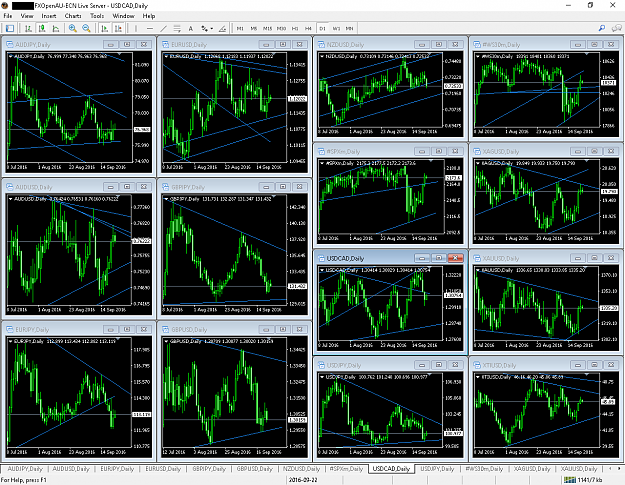Activate the XTIUSD,Daily chart window title
This screenshot has height=485, width=625.
point(499,365)
